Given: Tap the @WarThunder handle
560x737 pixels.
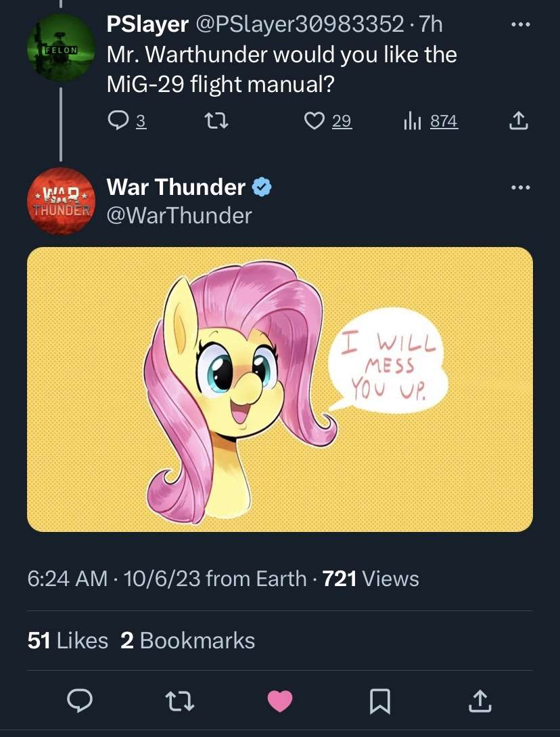Looking at the screenshot, I should pos(179,215).
